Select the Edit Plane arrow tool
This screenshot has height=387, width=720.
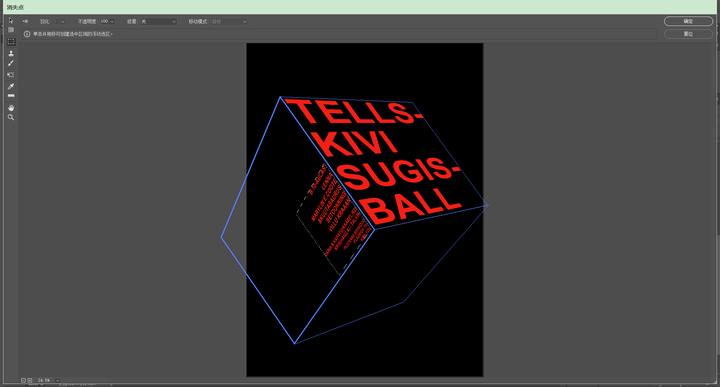(x=11, y=21)
